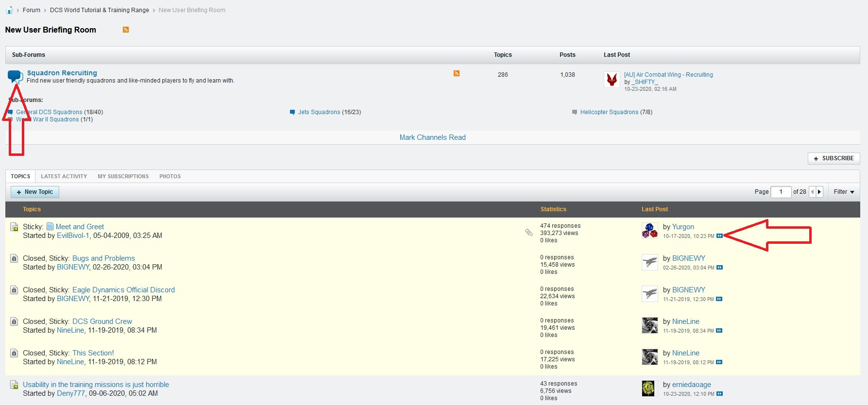Open NineLine avatar on DCS Ground Crew row
868x405 pixels.
[649, 325]
